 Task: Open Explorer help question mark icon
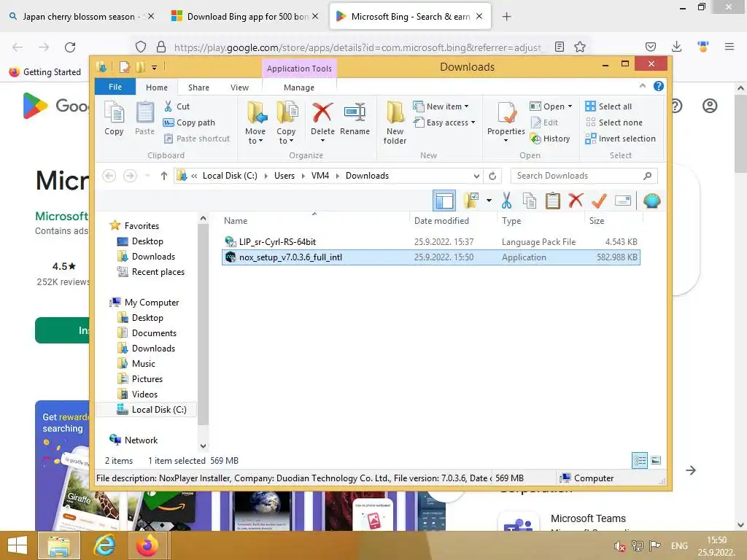pyautogui.click(x=659, y=86)
